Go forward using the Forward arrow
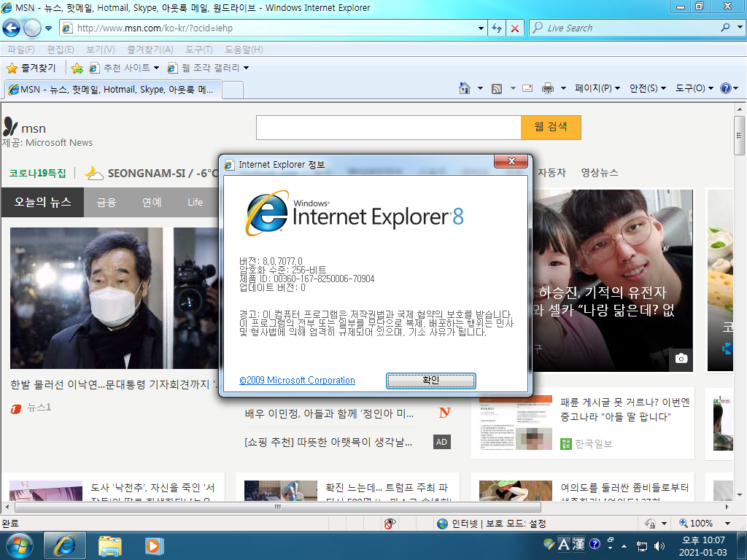The height and width of the screenshot is (560, 747). click(32, 28)
